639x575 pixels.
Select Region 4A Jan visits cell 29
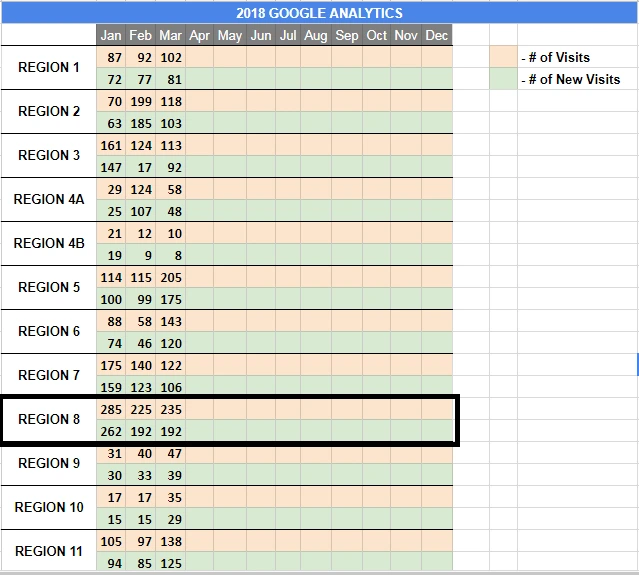(111, 189)
